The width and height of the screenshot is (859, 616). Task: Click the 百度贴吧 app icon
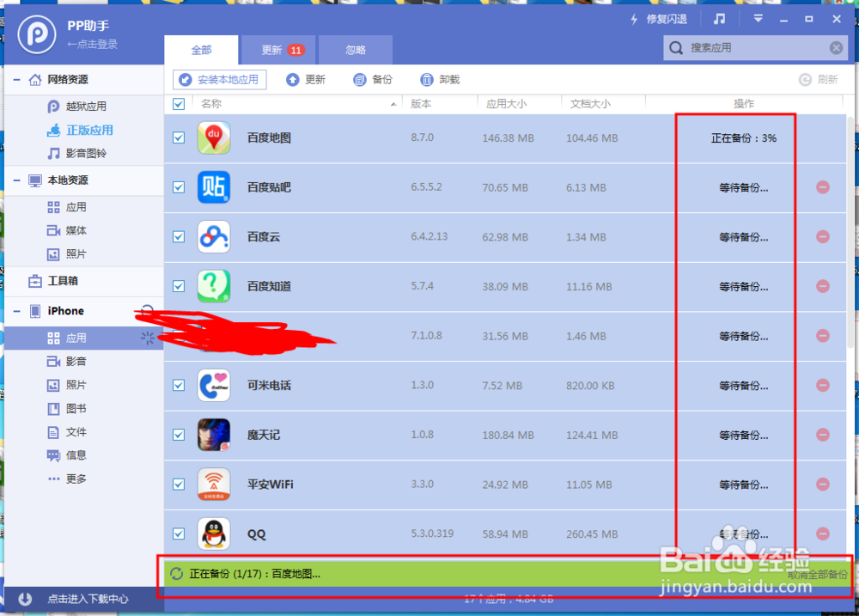214,187
